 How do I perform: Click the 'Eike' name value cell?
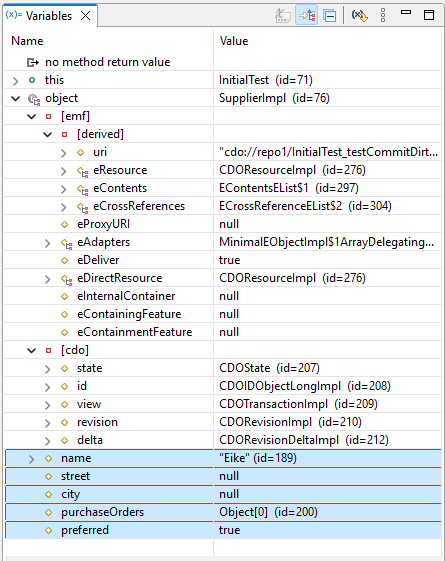[x=328, y=458]
